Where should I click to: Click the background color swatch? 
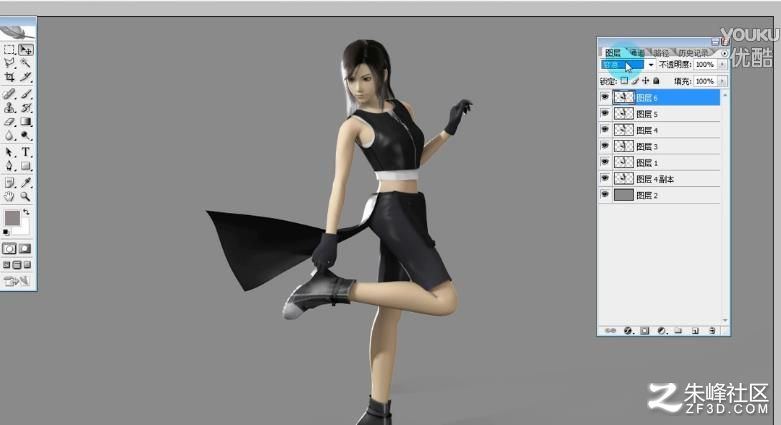(x=23, y=228)
